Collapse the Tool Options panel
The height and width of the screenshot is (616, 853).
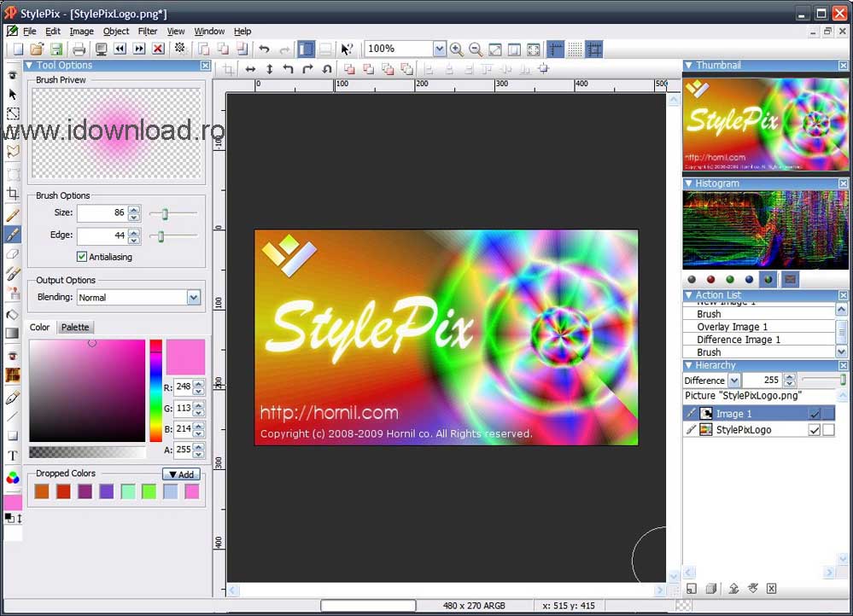[x=29, y=65]
